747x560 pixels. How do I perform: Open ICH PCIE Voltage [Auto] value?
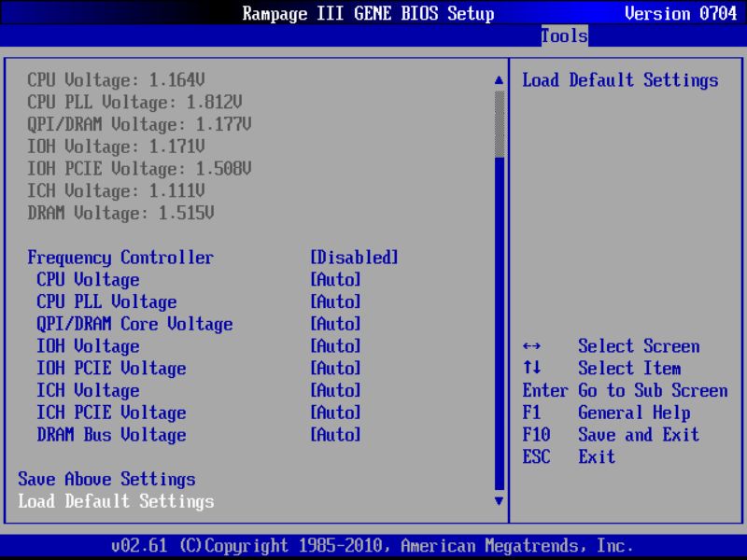pos(335,413)
